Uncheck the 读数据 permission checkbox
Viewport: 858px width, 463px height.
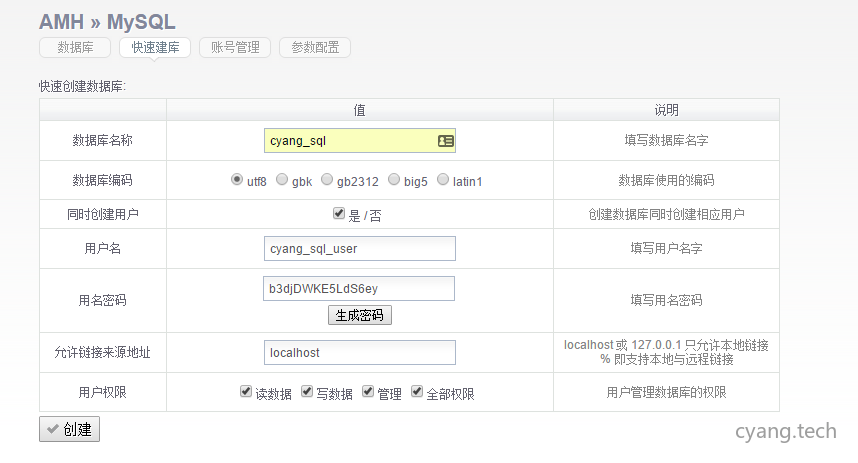click(x=246, y=392)
